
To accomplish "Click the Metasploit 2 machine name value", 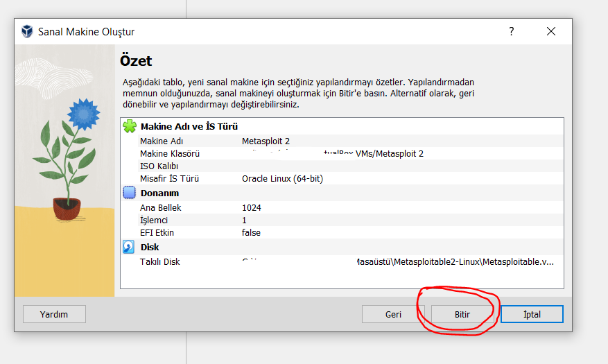I will 266,141.
